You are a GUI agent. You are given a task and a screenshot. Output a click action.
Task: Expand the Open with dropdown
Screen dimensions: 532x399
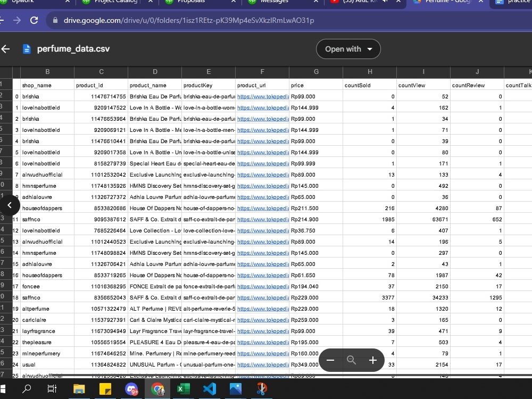pos(348,49)
